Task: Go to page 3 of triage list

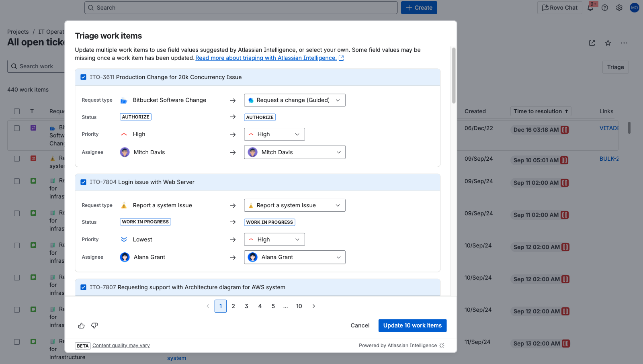Action: 246,306
